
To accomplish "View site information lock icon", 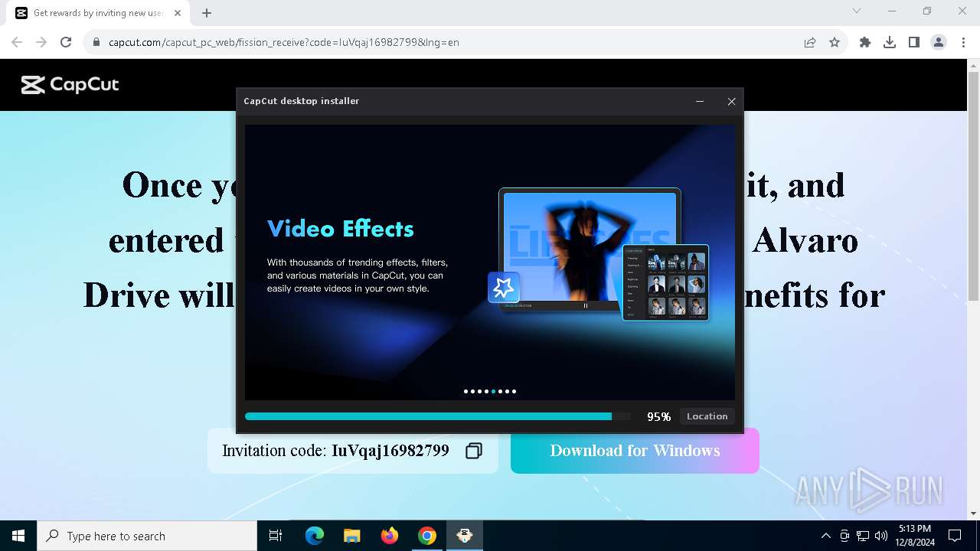I will pos(96,42).
